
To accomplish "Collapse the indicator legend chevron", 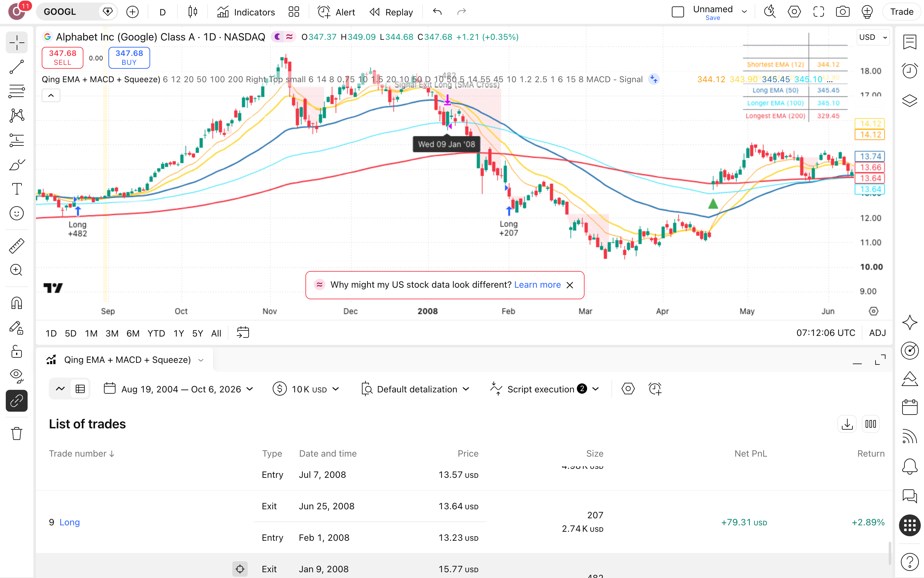I will coord(51,96).
